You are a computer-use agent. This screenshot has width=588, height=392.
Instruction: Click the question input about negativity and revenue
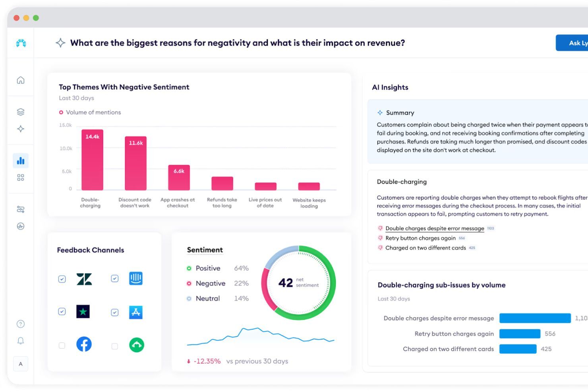238,43
